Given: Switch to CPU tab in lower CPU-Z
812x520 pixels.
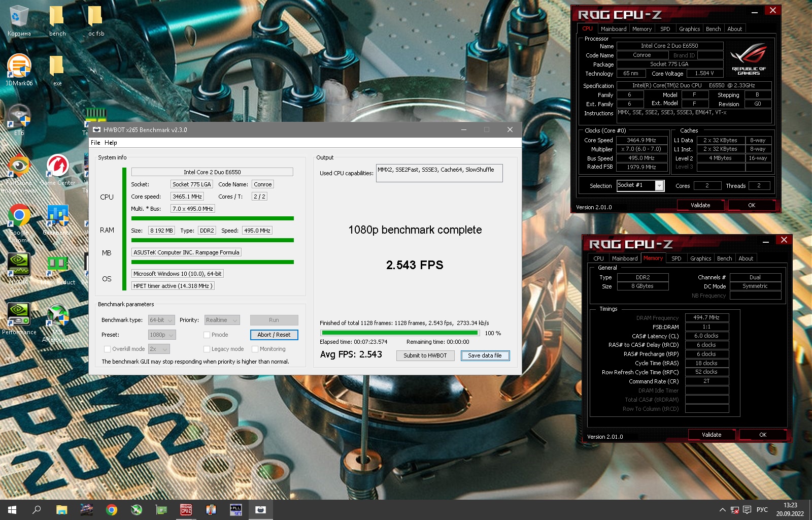Looking at the screenshot, I should tap(599, 258).
